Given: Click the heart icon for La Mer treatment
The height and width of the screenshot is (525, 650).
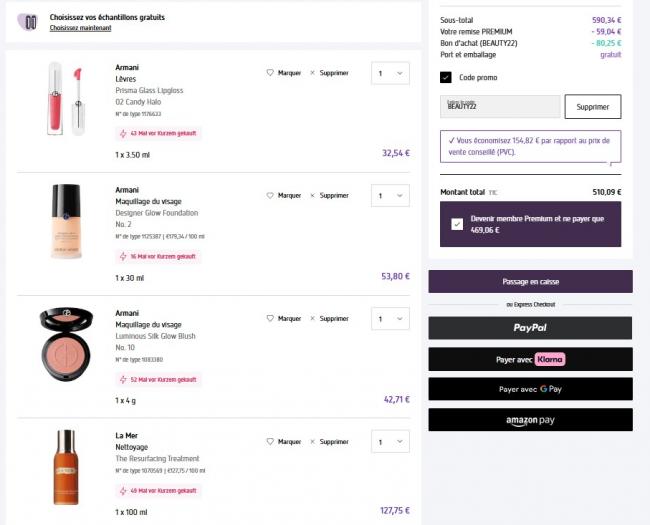Looking at the screenshot, I should (270, 441).
